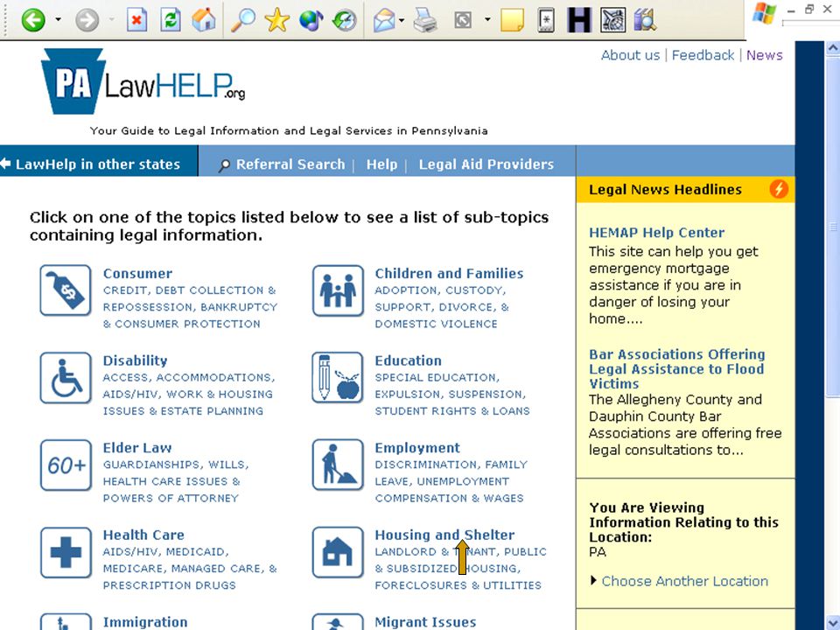Click the handheld device toolbar icon
The image size is (840, 630).
(x=546, y=20)
